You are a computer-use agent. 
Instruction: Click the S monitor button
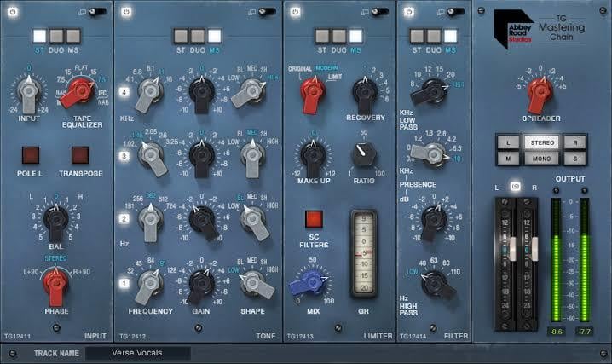[574, 159]
